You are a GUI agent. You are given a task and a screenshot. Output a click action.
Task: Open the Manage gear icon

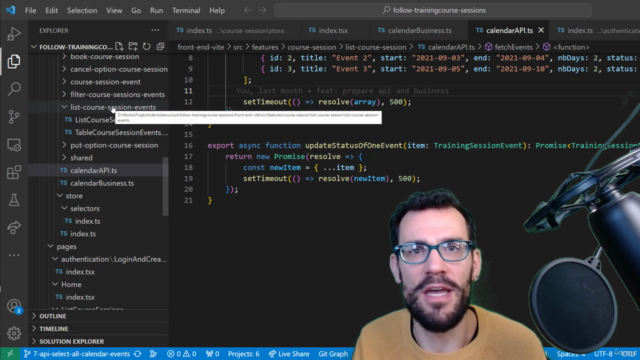coord(13,333)
